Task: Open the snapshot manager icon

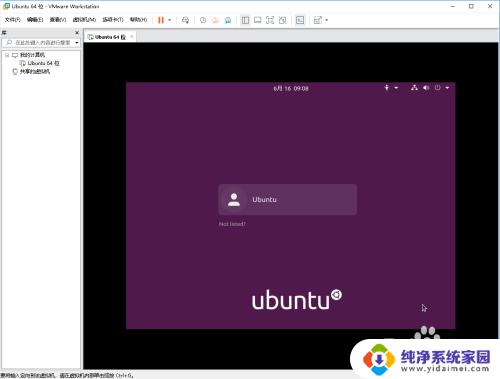Action: 228,20
